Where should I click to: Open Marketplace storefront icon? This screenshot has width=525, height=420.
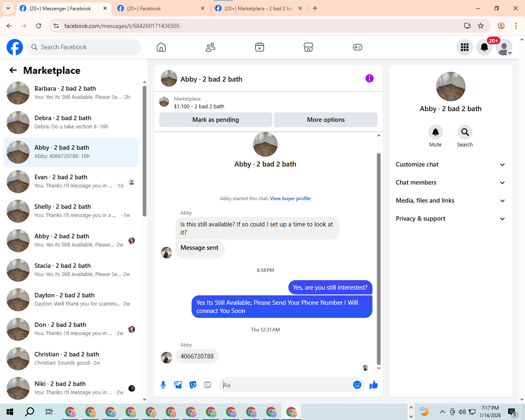click(x=308, y=47)
